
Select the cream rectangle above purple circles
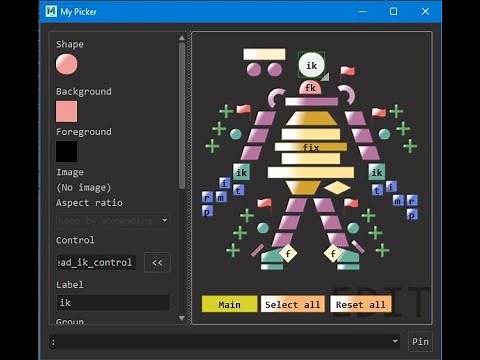click(x=264, y=54)
